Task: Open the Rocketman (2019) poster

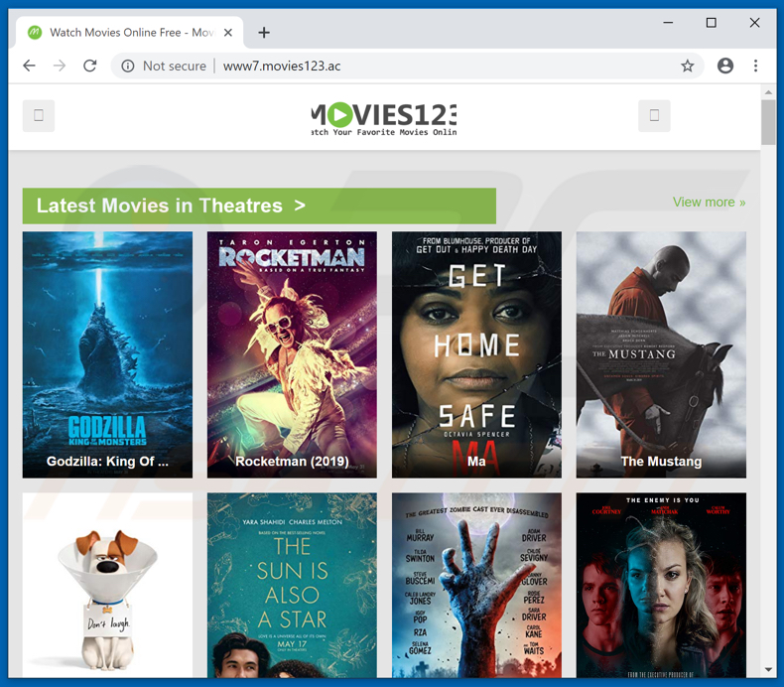Action: (292, 354)
